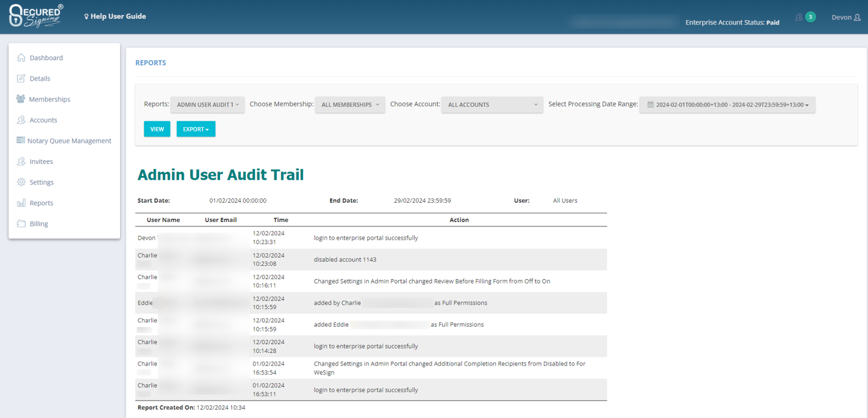Open the Help User Guide link
The width and height of the screenshot is (868, 418).
coord(115,16)
